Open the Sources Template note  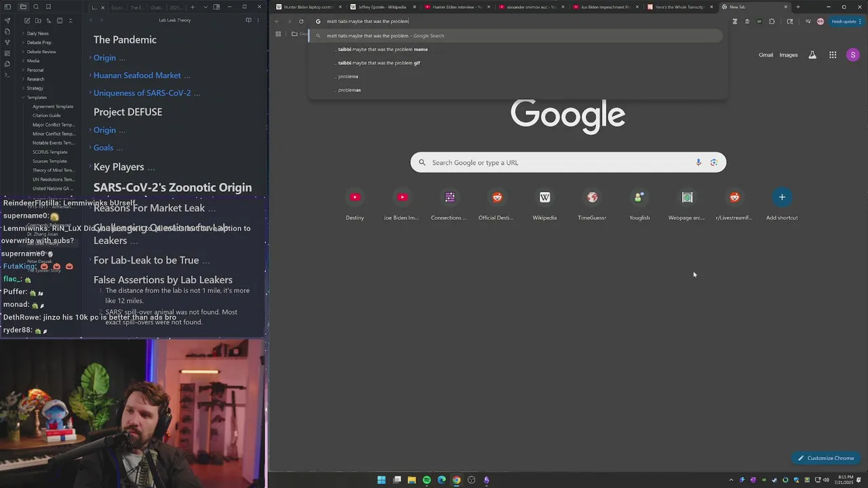click(50, 161)
